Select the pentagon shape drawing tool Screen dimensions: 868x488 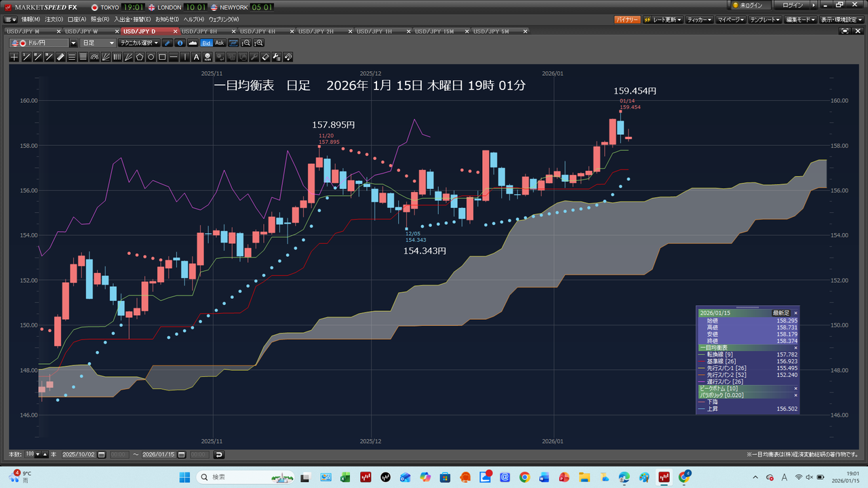pyautogui.click(x=140, y=57)
